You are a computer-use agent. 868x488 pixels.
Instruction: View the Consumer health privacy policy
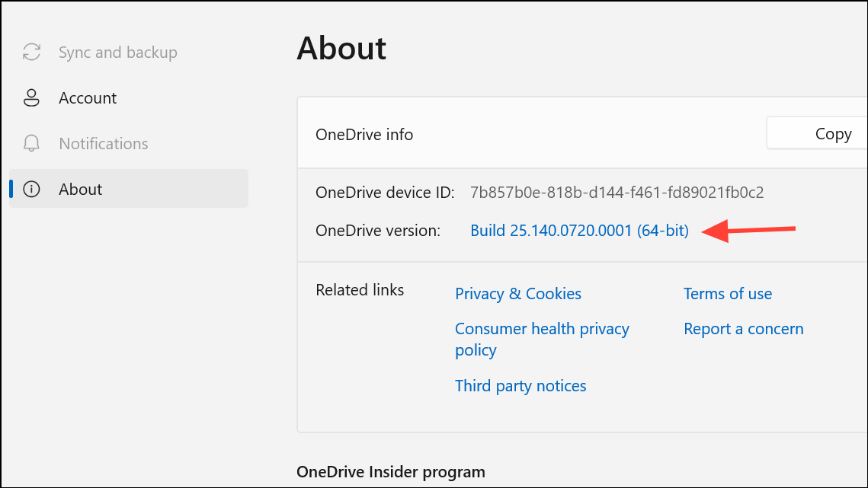click(x=541, y=339)
